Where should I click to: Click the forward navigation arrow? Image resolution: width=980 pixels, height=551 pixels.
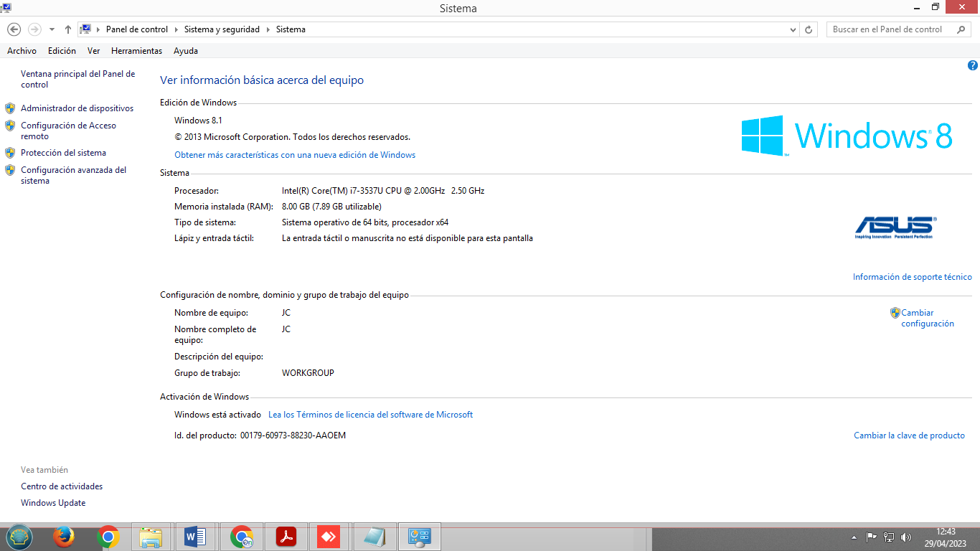tap(34, 29)
